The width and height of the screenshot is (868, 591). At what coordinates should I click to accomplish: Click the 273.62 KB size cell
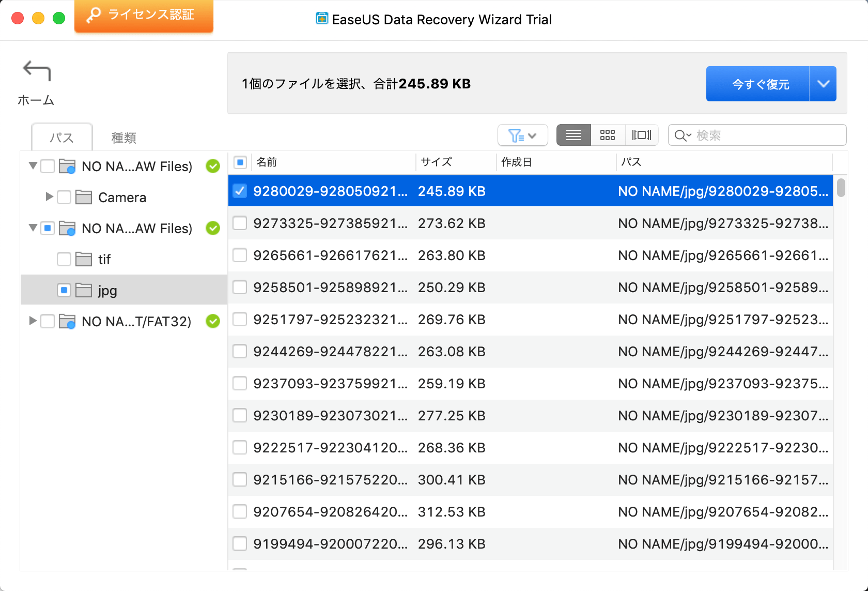click(452, 223)
